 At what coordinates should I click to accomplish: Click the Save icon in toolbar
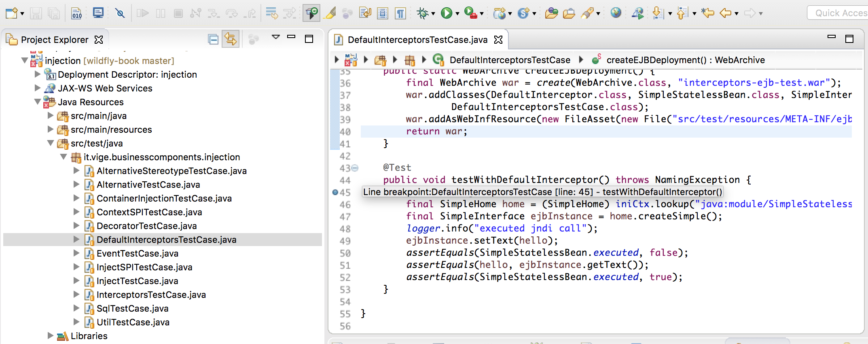(36, 13)
